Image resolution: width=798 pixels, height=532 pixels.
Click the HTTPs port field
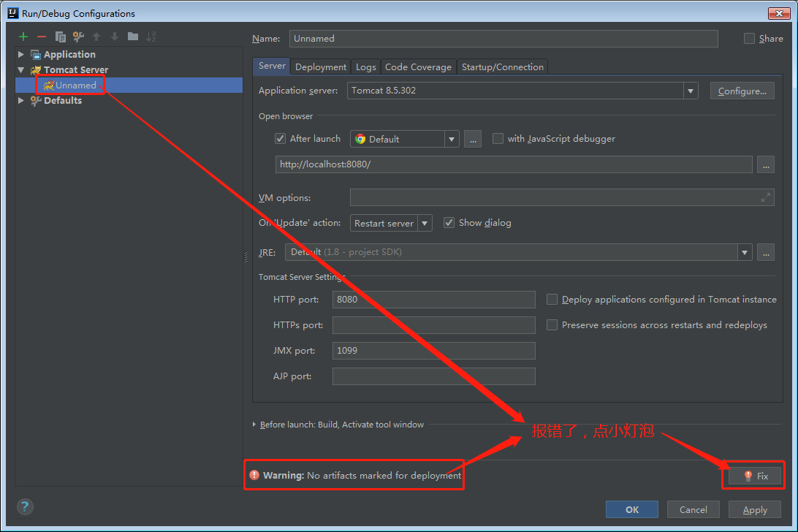pos(434,324)
